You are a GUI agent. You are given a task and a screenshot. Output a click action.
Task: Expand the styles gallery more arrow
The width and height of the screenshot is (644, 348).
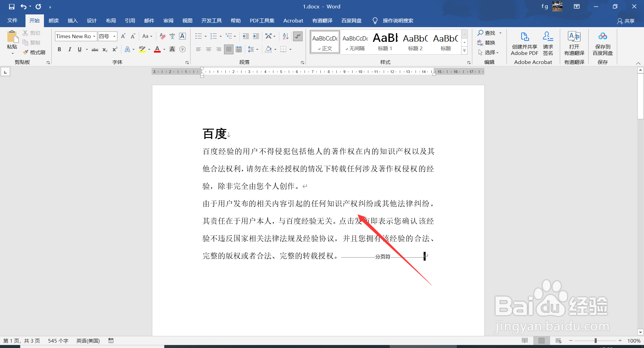(465, 51)
